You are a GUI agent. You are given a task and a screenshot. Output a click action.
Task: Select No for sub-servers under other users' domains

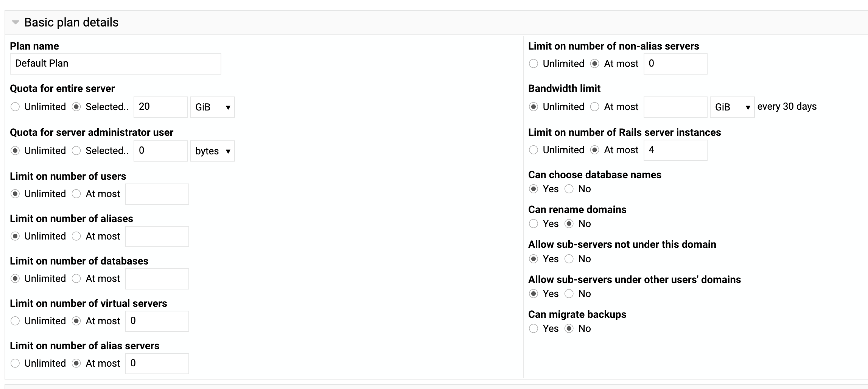(x=569, y=294)
